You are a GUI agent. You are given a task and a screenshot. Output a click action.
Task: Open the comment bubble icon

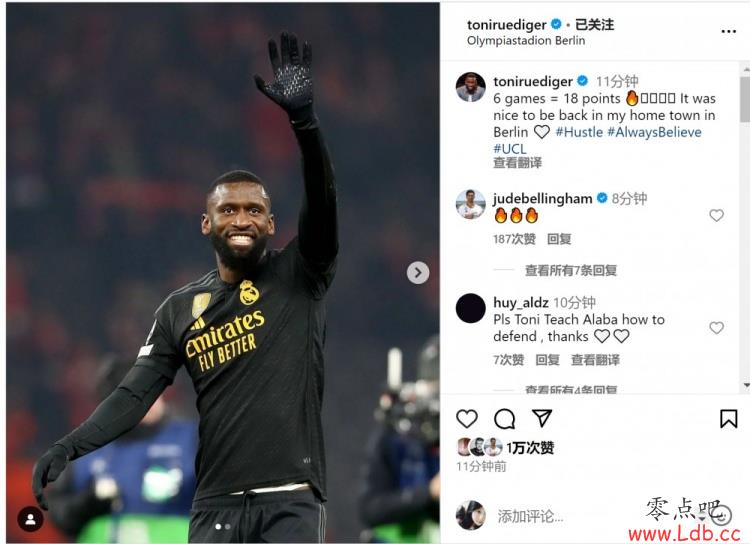pos(504,419)
